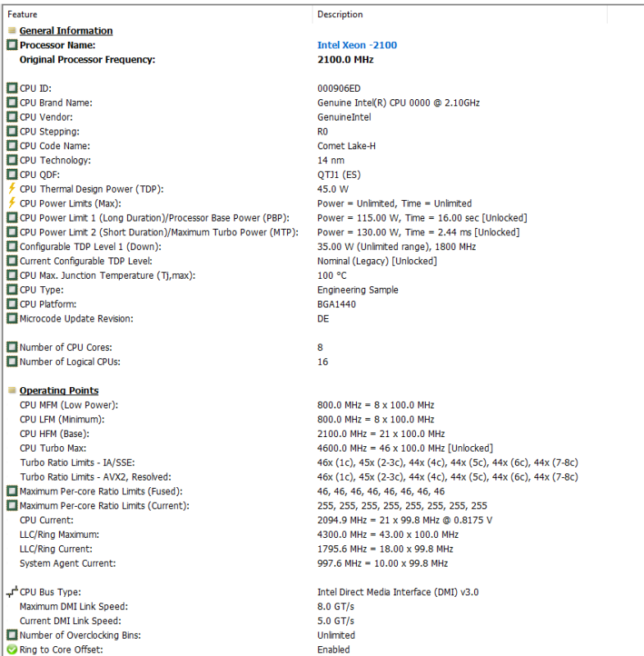Click the chip icon beside CPU Code Name

[x=12, y=146]
